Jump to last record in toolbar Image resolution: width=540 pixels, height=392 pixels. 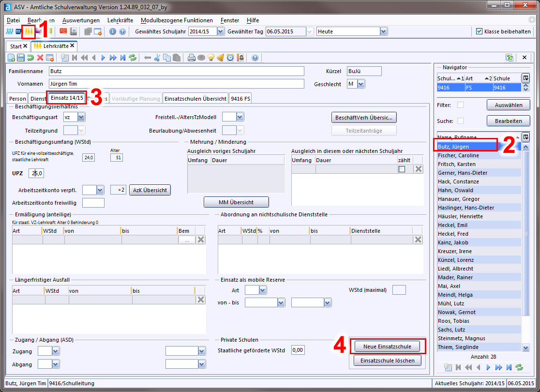click(x=122, y=58)
